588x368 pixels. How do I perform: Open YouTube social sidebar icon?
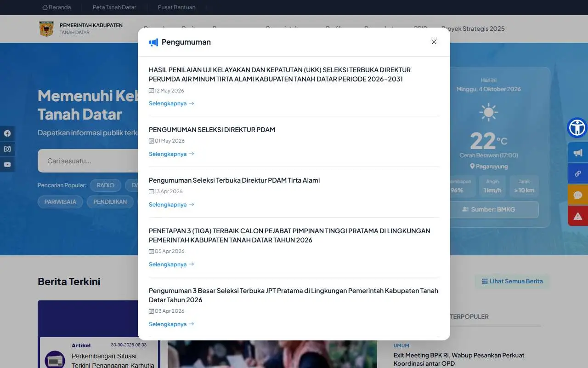tap(7, 165)
